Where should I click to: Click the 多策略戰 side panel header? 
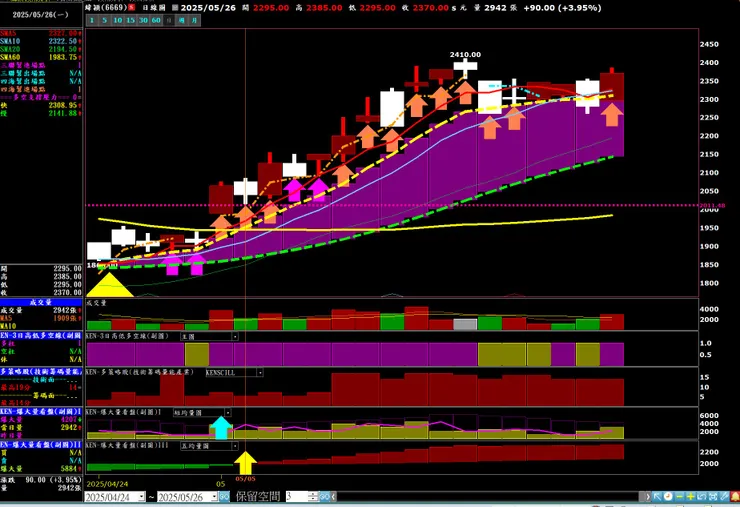click(x=41, y=372)
